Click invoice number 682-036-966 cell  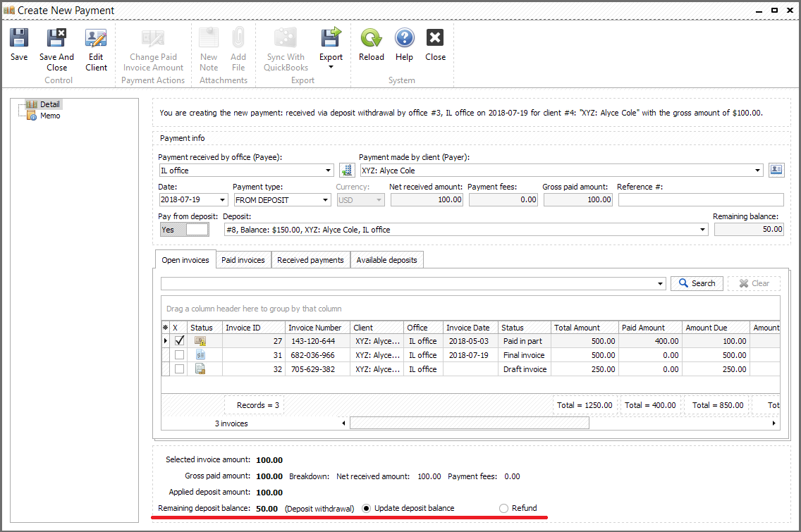[x=317, y=355]
